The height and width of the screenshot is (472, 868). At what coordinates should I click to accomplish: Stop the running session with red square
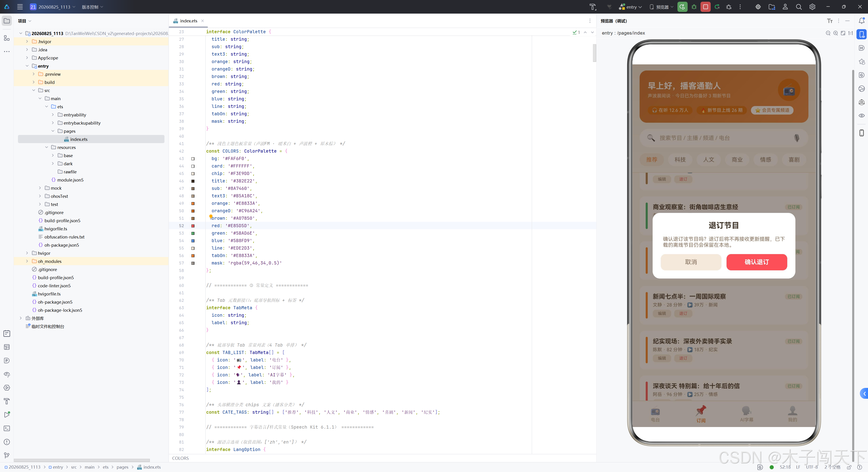click(705, 7)
